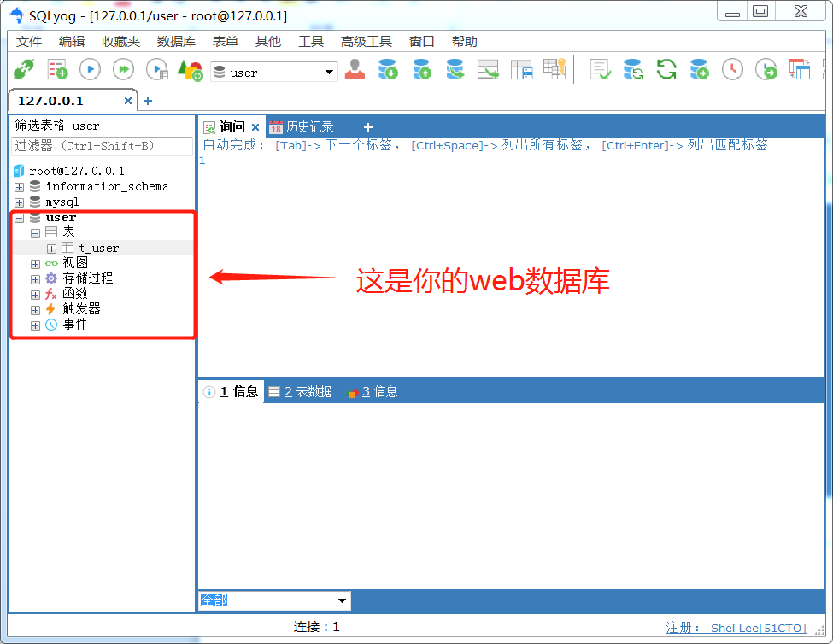Collapse the user database node

coord(19,218)
